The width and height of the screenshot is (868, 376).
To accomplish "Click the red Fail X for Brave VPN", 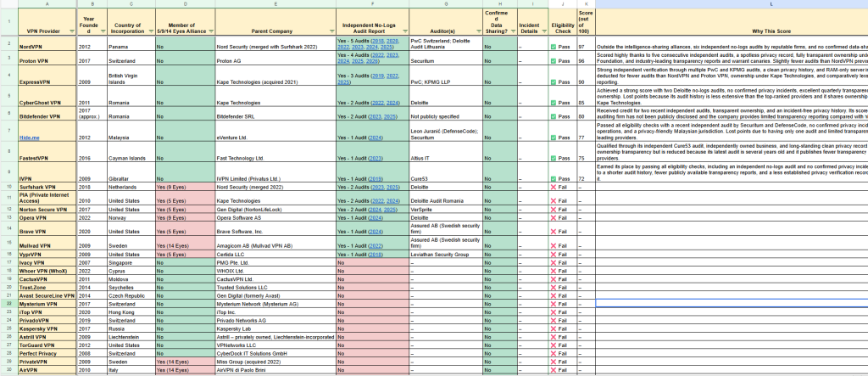I will (554, 232).
